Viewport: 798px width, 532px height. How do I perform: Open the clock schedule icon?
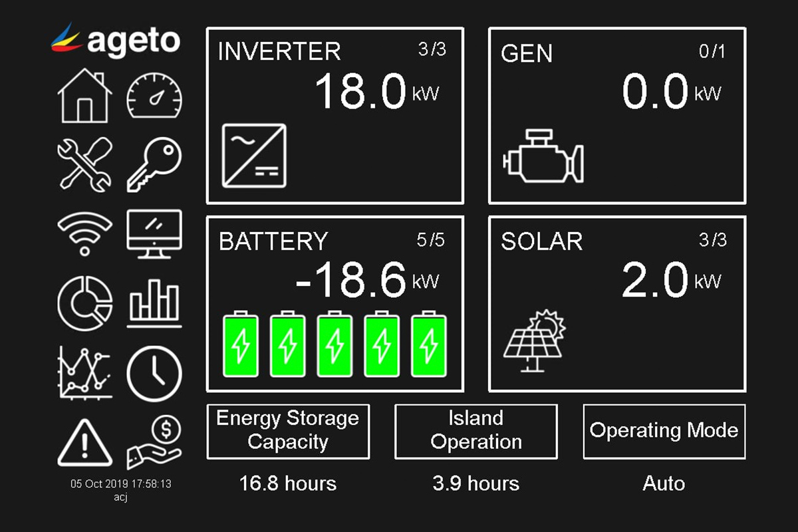[154, 374]
